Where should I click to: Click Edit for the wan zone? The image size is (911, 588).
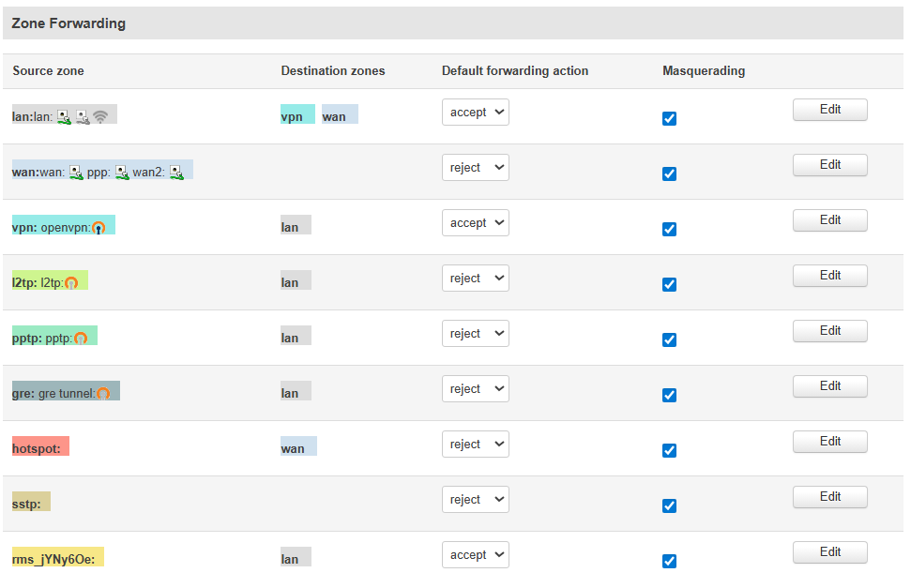tap(829, 164)
